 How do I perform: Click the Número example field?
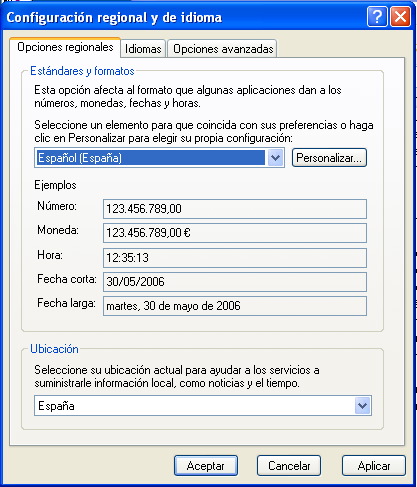(235, 209)
